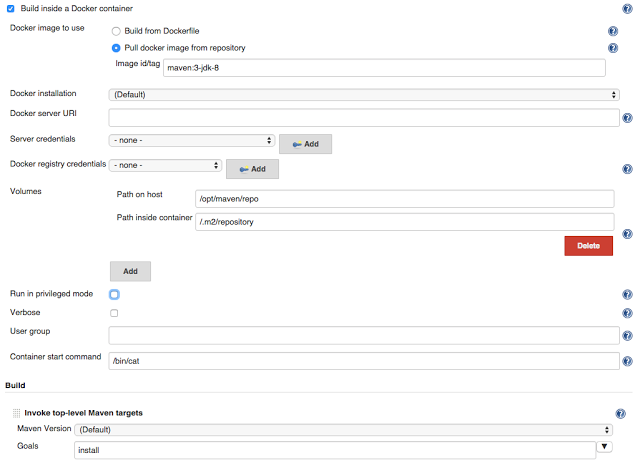Open Docker installation dropdown

point(364,95)
